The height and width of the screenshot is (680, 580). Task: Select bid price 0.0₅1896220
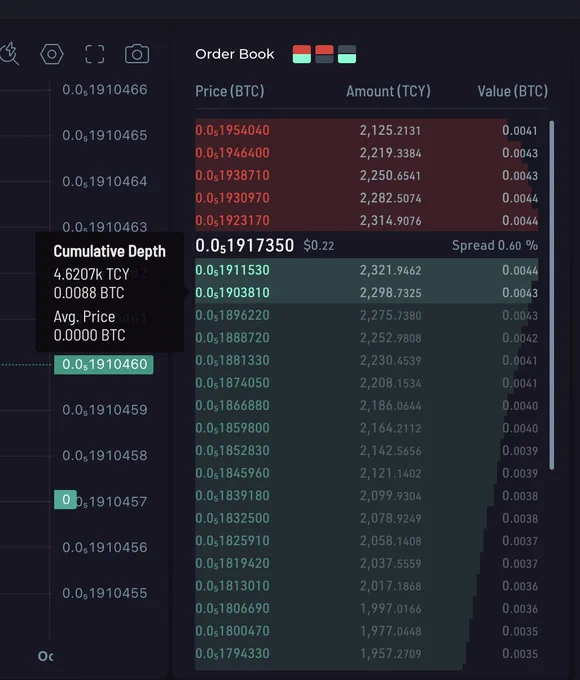click(x=233, y=315)
